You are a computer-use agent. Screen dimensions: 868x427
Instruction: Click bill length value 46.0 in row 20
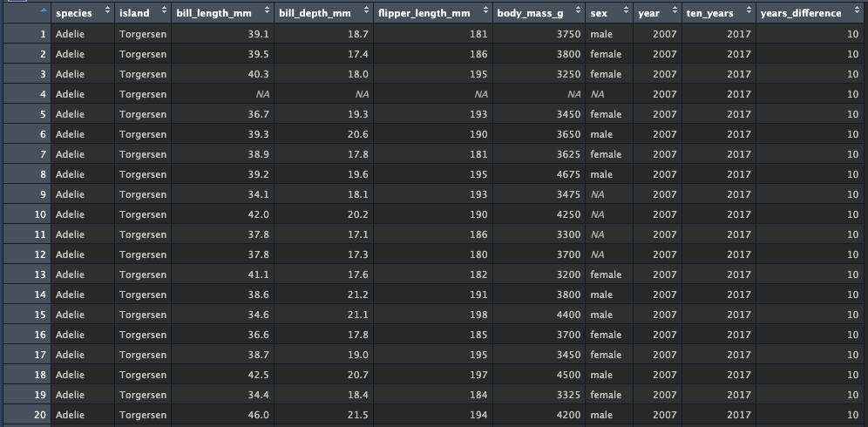pyautogui.click(x=259, y=415)
